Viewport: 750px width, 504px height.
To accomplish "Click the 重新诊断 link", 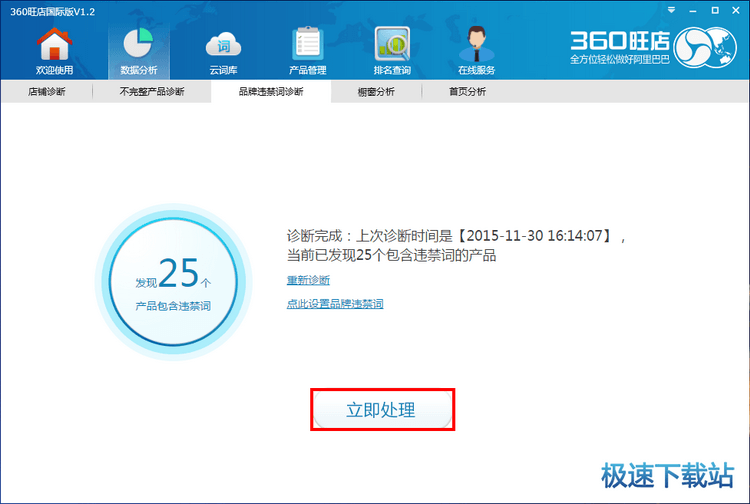I will point(308,280).
